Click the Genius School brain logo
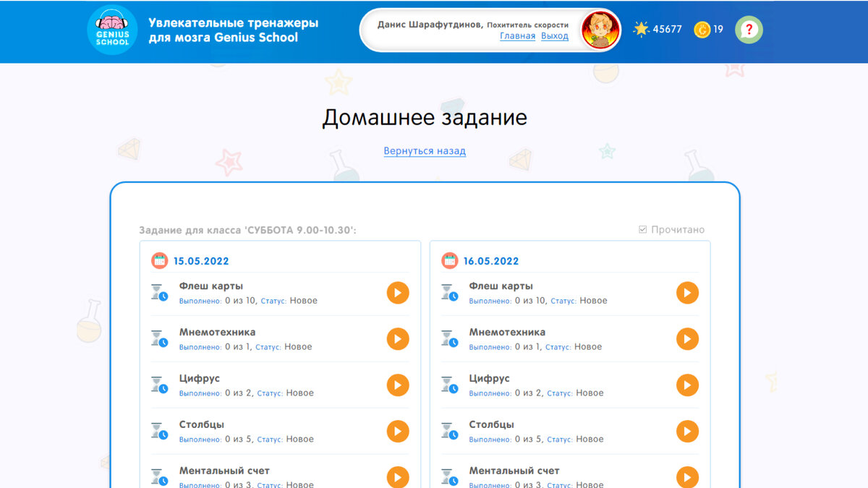Screen dimensions: 868x488 pos(112,30)
